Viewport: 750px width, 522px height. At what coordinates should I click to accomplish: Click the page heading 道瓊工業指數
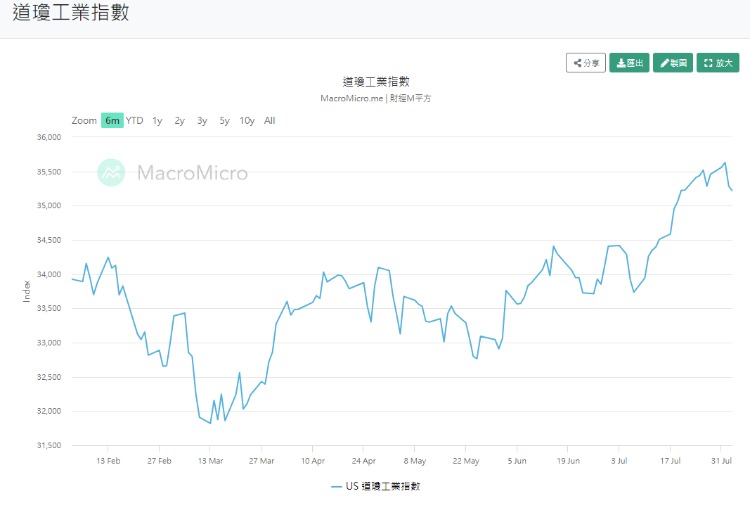70,16
